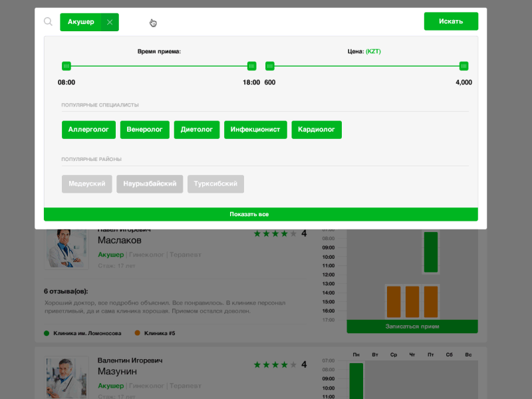The image size is (532, 399).
Task: Grab the 18:00 end time slider handle
Action: click(251, 66)
